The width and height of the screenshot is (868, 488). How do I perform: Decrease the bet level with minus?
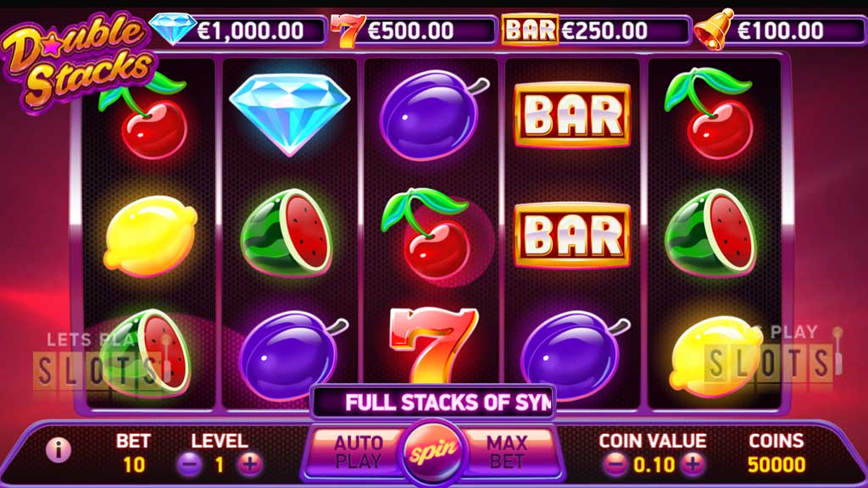pos(189,464)
